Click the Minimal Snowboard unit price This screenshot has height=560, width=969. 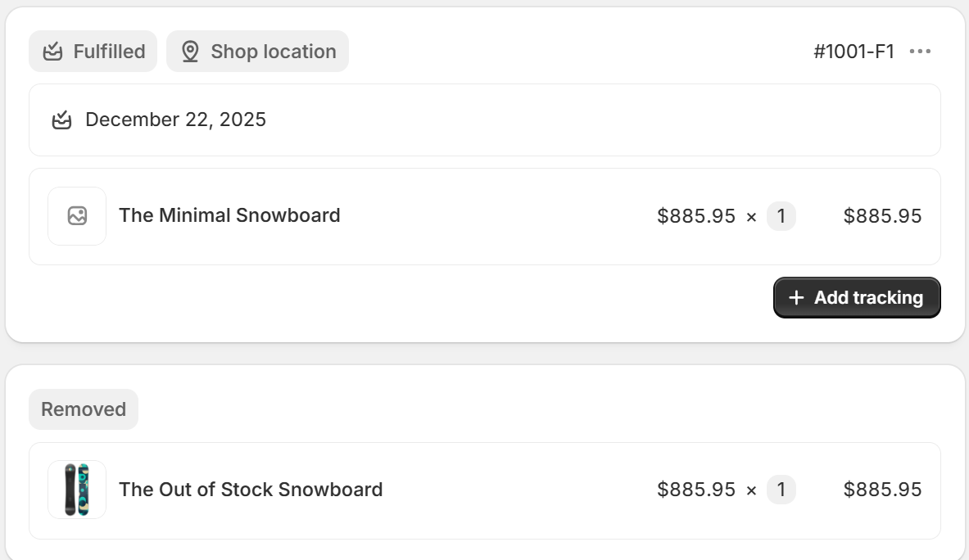[696, 216]
